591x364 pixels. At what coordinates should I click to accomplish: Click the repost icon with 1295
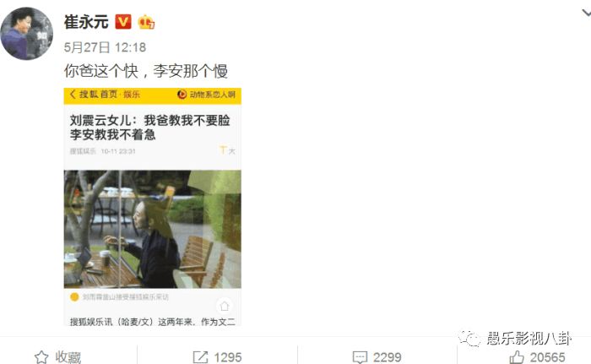click(x=200, y=357)
